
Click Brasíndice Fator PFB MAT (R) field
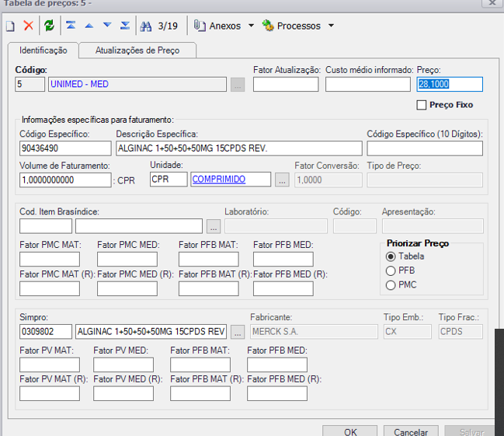[209, 288]
